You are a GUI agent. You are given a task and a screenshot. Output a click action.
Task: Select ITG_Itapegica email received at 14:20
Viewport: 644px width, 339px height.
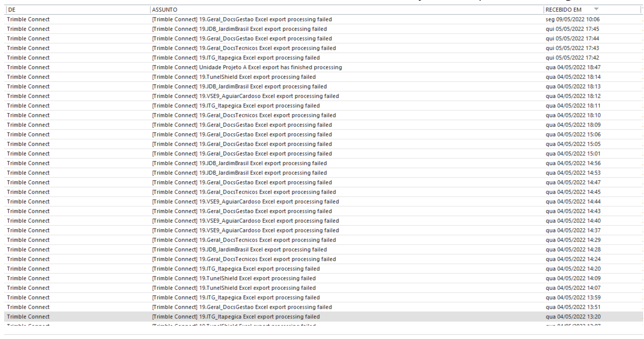click(x=323, y=268)
